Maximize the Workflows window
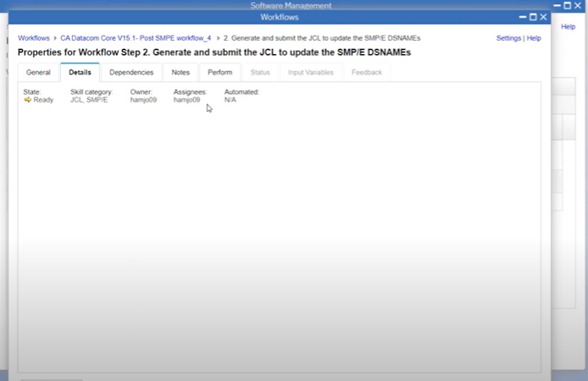Image resolution: width=588 pixels, height=381 pixels. pos(533,17)
